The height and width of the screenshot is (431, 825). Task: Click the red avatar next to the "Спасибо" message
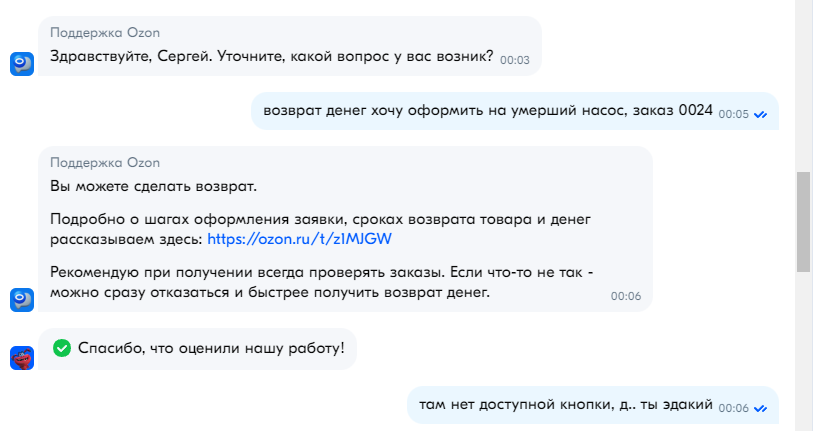22,358
